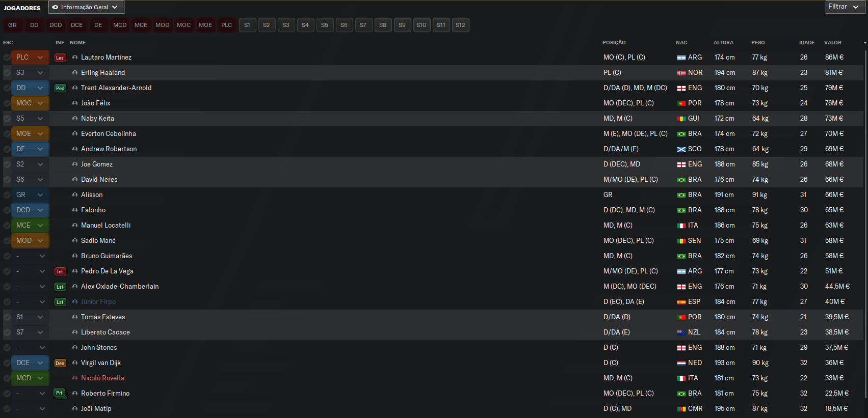Image resolution: width=868 pixels, height=418 pixels.
Task: Sort by the ALTURA column header
Action: coord(723,43)
